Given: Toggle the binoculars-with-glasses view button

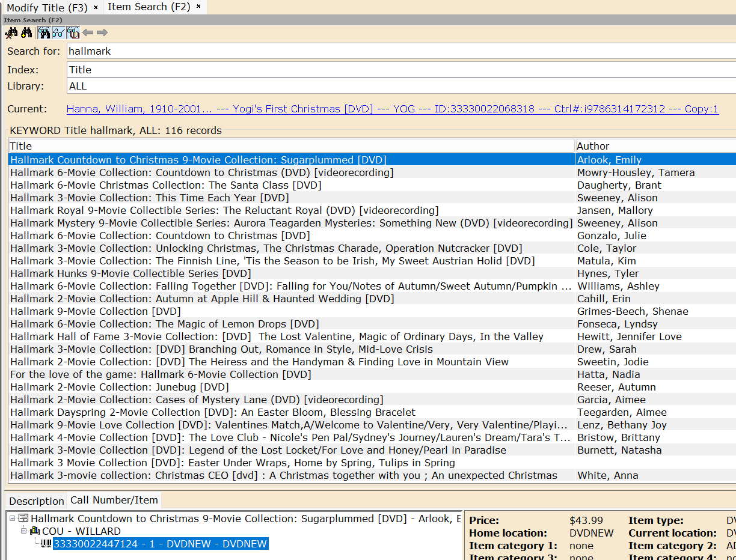Looking at the screenshot, I should click(44, 32).
